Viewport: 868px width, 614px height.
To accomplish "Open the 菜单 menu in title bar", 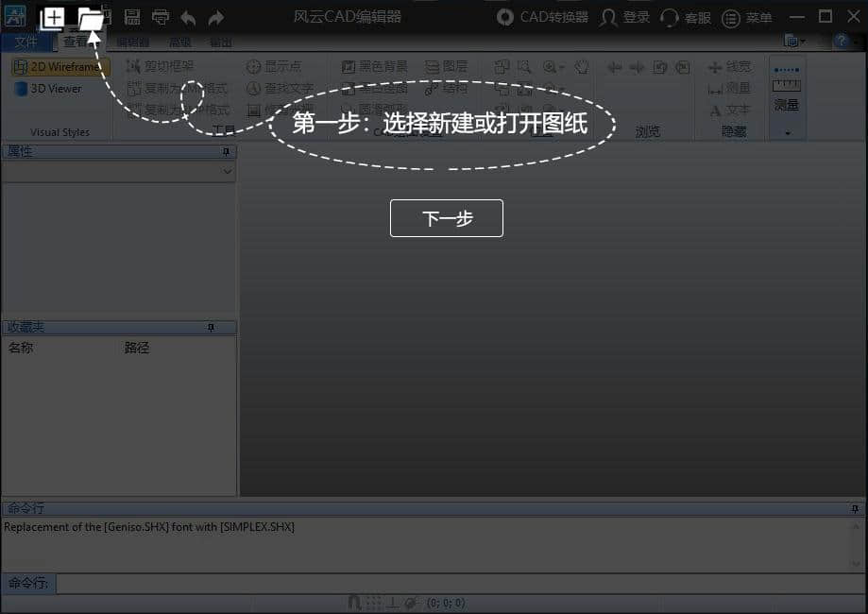I will coord(747,18).
